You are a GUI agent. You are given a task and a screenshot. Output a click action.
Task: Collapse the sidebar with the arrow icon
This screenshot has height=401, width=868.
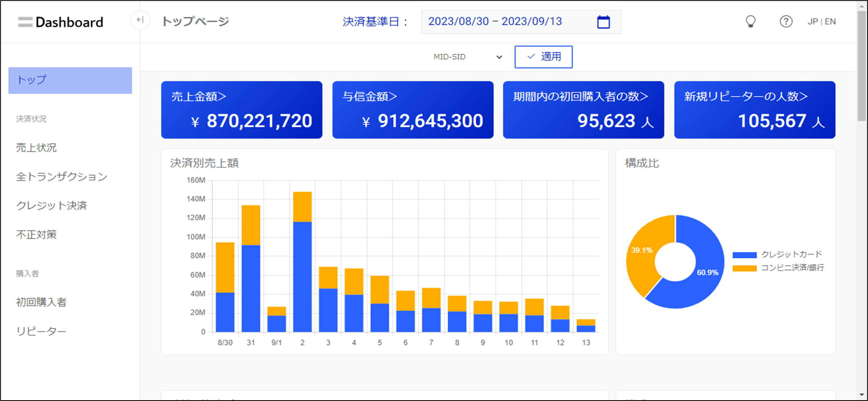click(x=140, y=20)
